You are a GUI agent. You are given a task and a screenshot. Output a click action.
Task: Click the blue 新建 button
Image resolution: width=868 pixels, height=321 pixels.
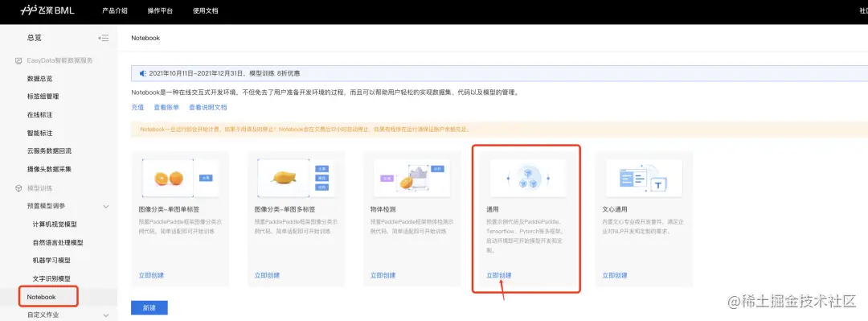(149, 307)
